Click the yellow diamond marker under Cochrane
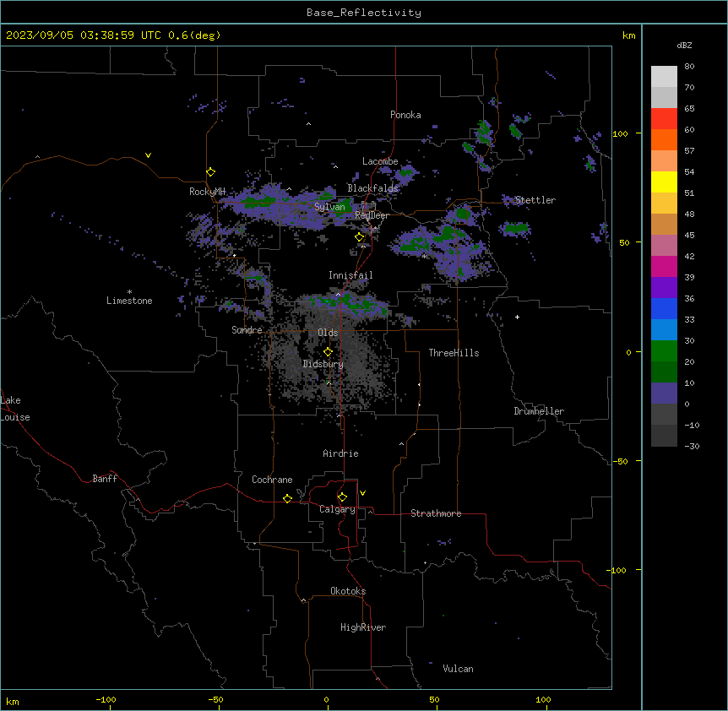Image resolution: width=728 pixels, height=711 pixels. (x=287, y=498)
